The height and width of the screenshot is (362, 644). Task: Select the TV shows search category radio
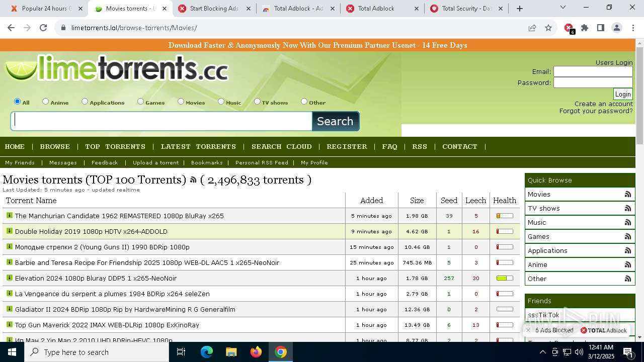[x=257, y=101]
